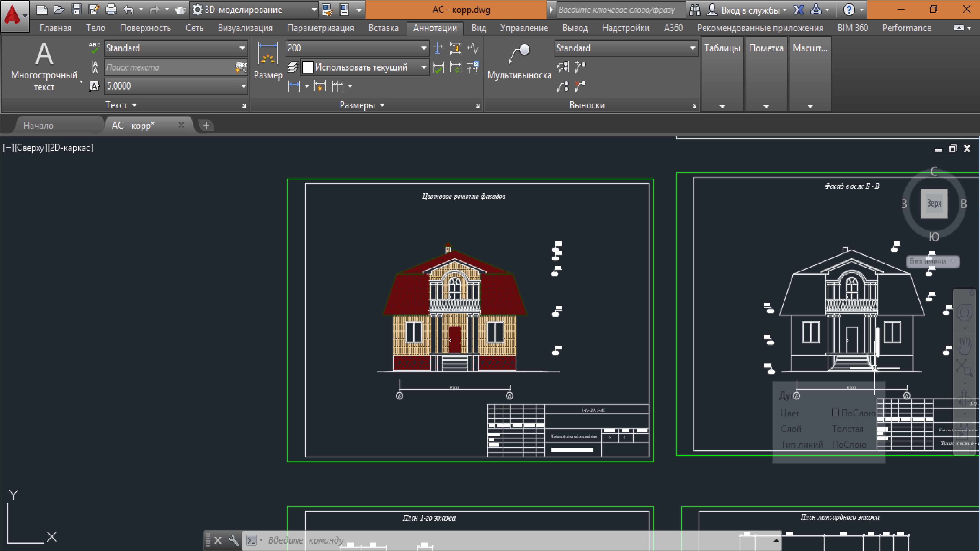Close the АС - корр* file tab
The height and width of the screenshot is (551, 980).
coord(182,125)
